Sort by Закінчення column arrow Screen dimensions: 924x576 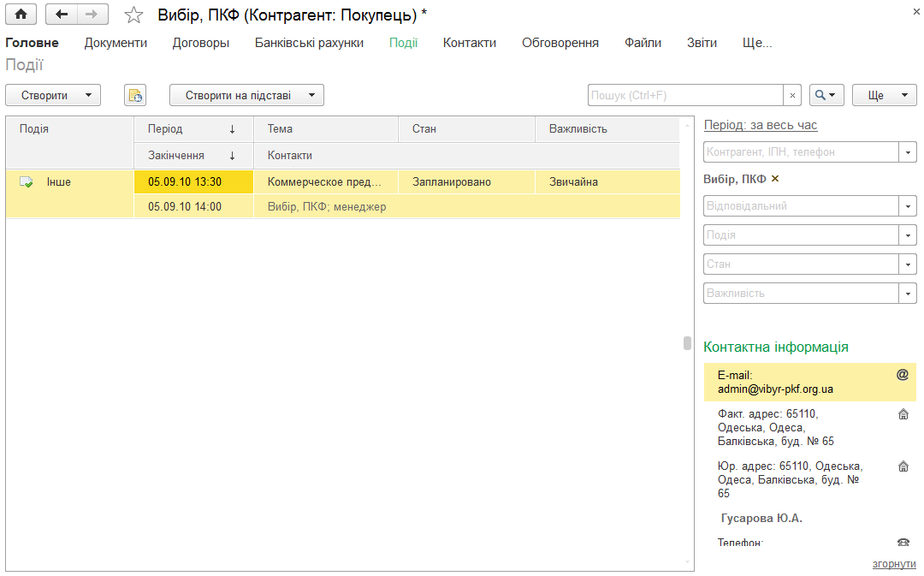(x=232, y=156)
